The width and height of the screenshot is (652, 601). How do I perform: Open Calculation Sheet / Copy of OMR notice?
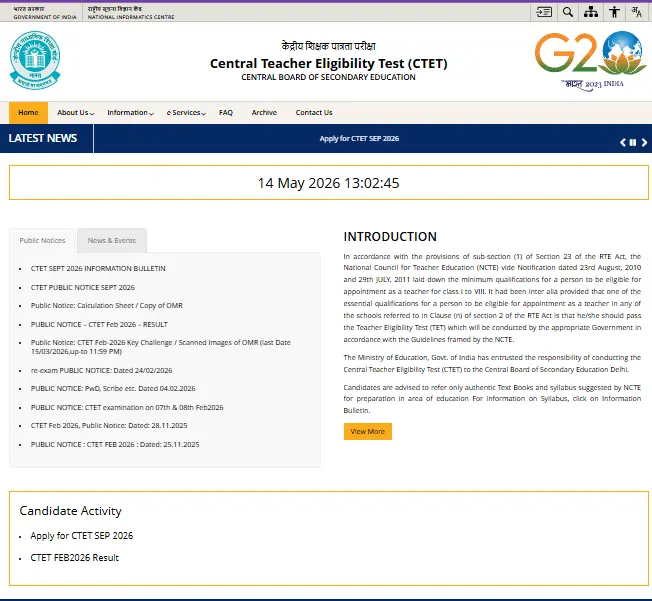point(107,306)
